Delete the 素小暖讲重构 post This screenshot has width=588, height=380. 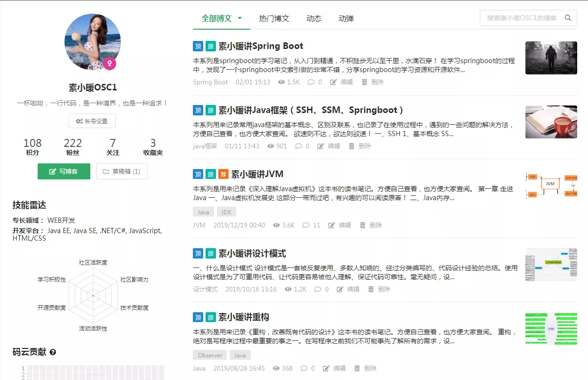366,368
